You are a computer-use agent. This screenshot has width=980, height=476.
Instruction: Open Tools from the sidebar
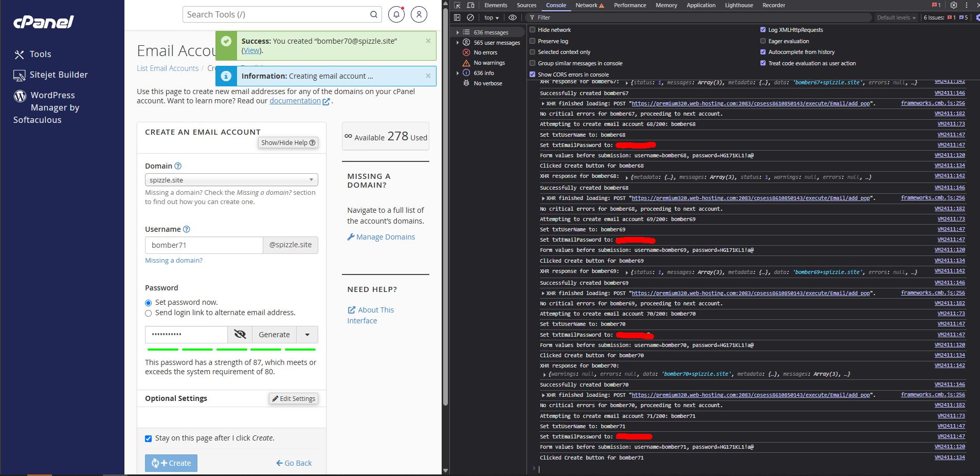33,54
